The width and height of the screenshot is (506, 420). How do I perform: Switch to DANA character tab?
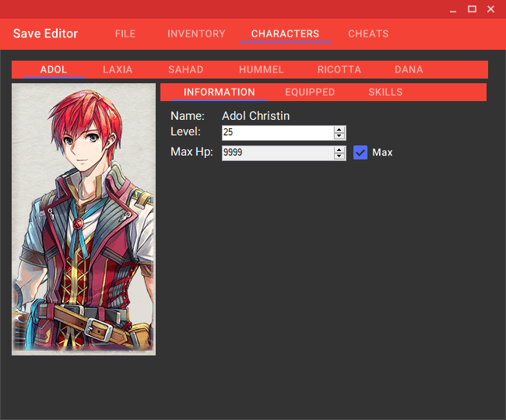pyautogui.click(x=409, y=70)
